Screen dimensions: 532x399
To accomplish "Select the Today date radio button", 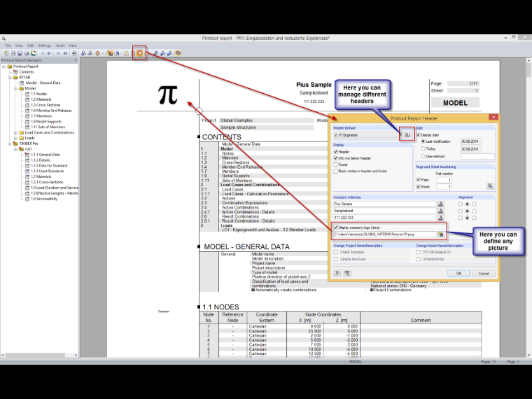I will click(423, 148).
